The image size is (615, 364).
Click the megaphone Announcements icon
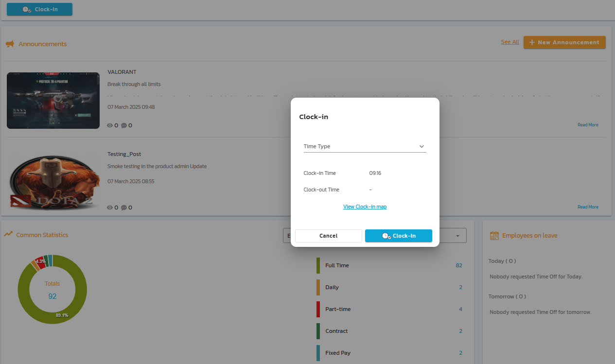point(10,44)
